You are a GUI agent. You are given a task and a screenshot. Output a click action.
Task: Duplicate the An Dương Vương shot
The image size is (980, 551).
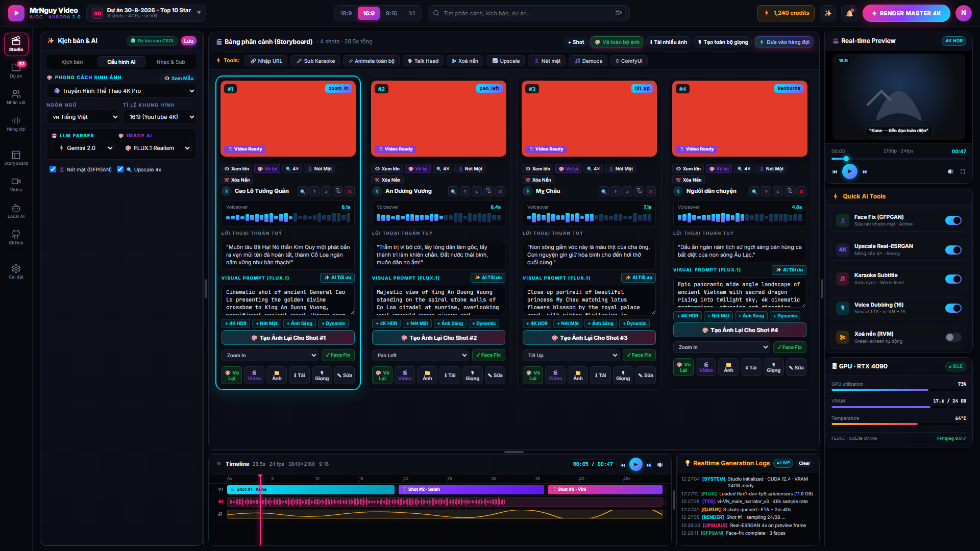pyautogui.click(x=488, y=191)
